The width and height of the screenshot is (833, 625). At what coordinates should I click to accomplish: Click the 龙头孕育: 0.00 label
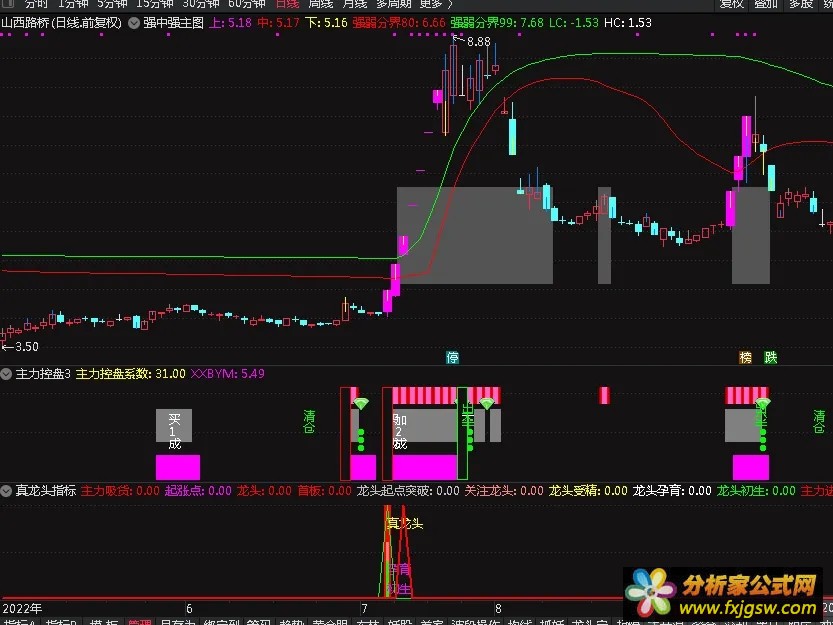[672, 491]
